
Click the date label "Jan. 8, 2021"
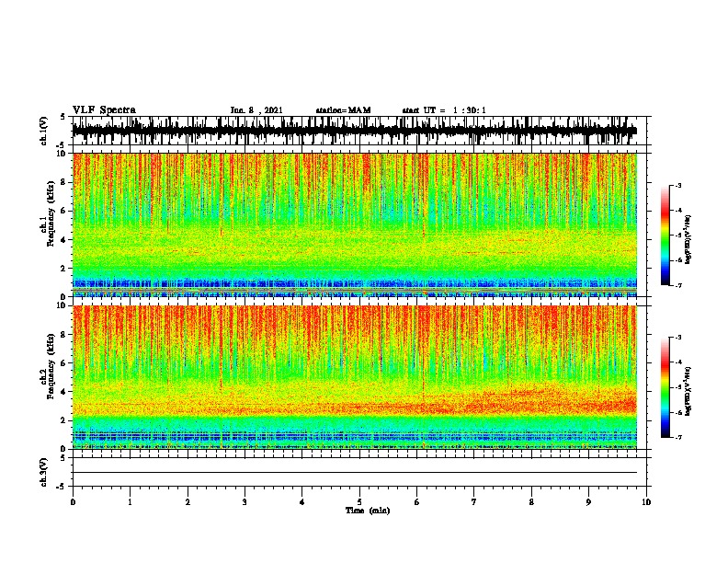tap(256, 110)
